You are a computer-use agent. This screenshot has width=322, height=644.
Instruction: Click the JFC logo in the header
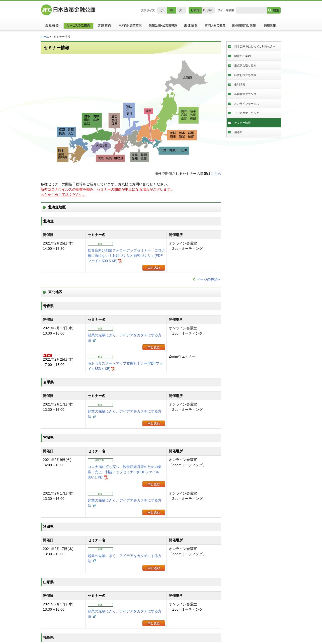point(68,10)
